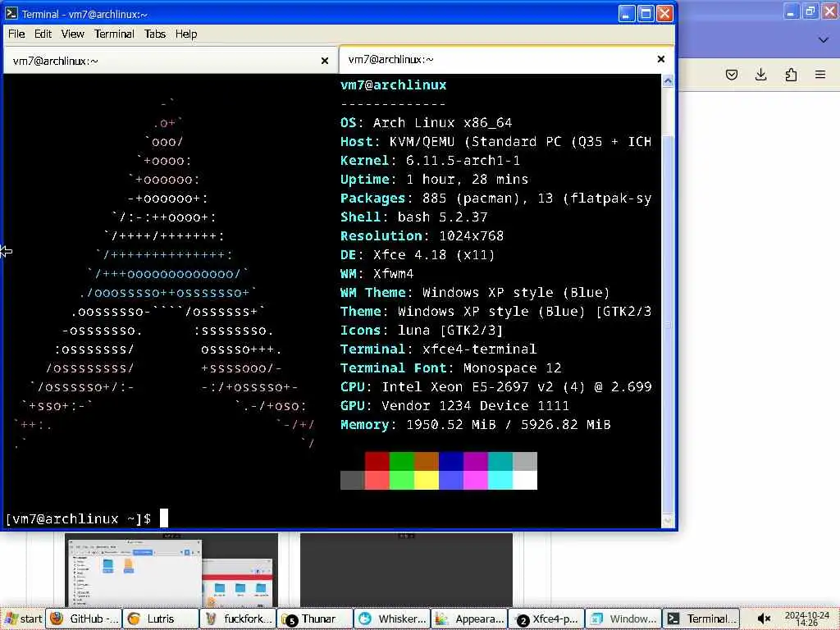
Task: Switch to fuckfork taskbar window
Action: (238, 619)
